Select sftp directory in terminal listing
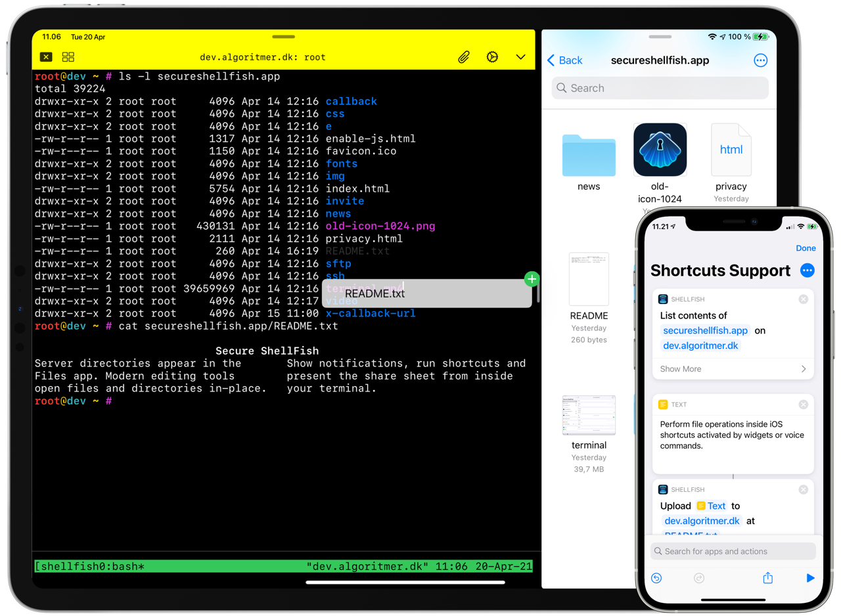The height and width of the screenshot is (616, 841). click(x=338, y=263)
